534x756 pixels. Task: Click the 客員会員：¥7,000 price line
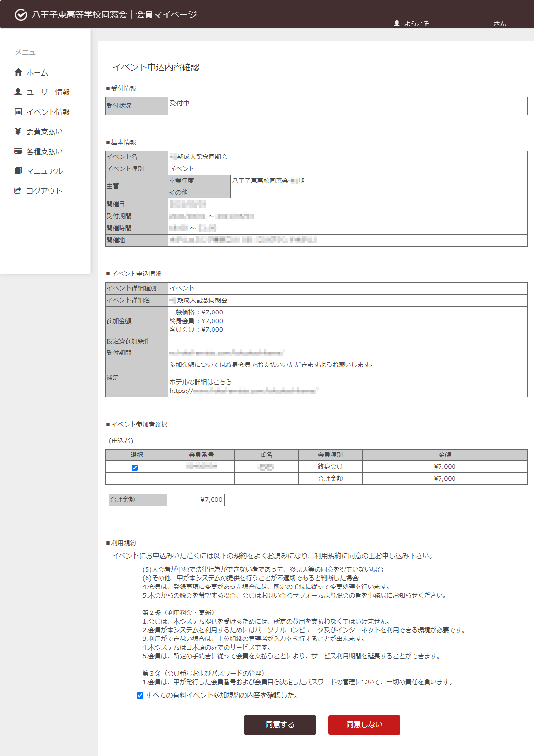(x=196, y=330)
